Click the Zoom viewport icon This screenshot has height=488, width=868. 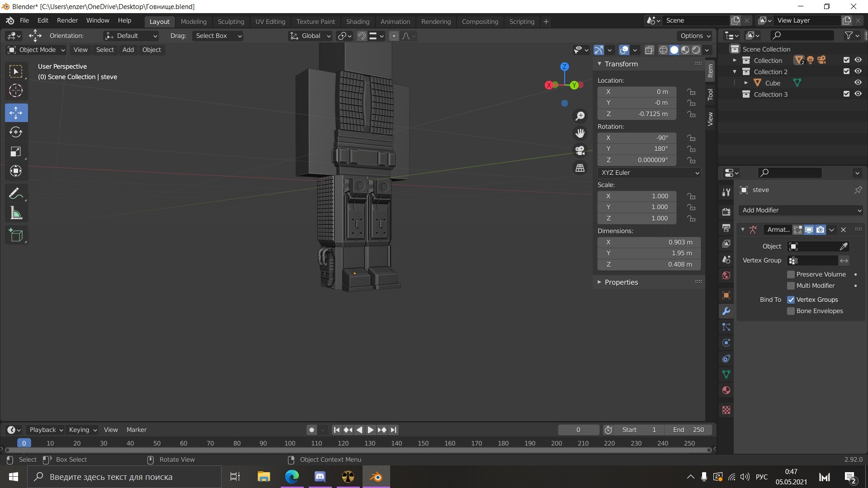580,116
